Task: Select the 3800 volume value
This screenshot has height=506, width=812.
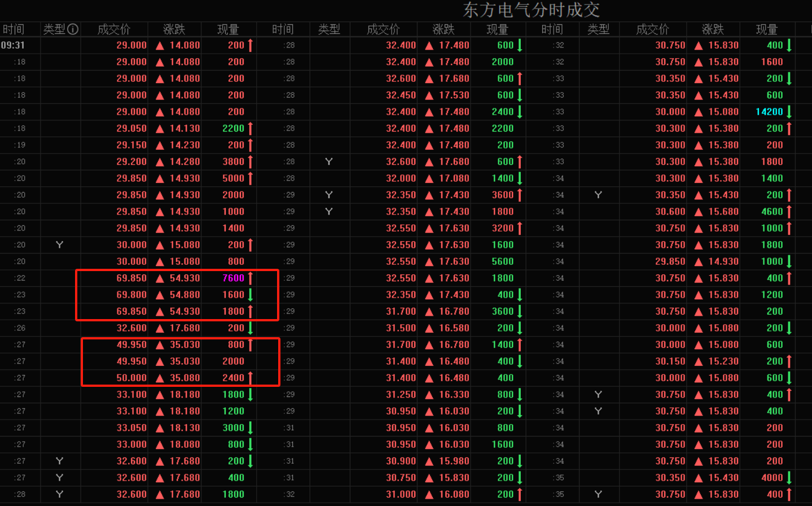Action: 233,162
